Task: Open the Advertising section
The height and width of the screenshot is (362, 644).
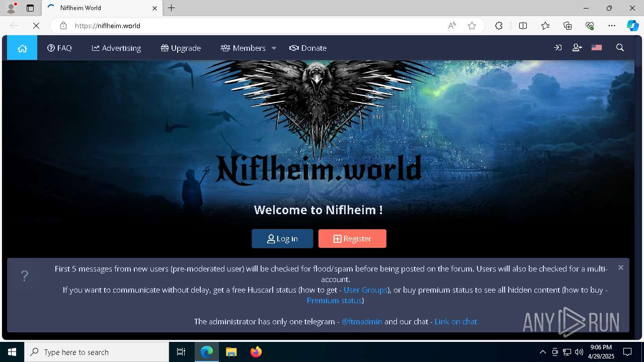Action: pyautogui.click(x=116, y=48)
